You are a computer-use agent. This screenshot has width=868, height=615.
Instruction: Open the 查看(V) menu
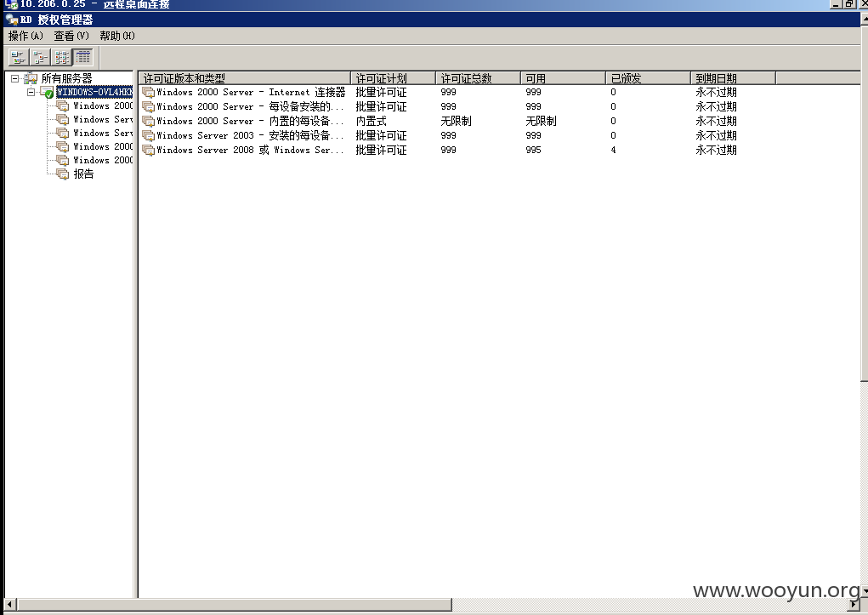point(71,36)
